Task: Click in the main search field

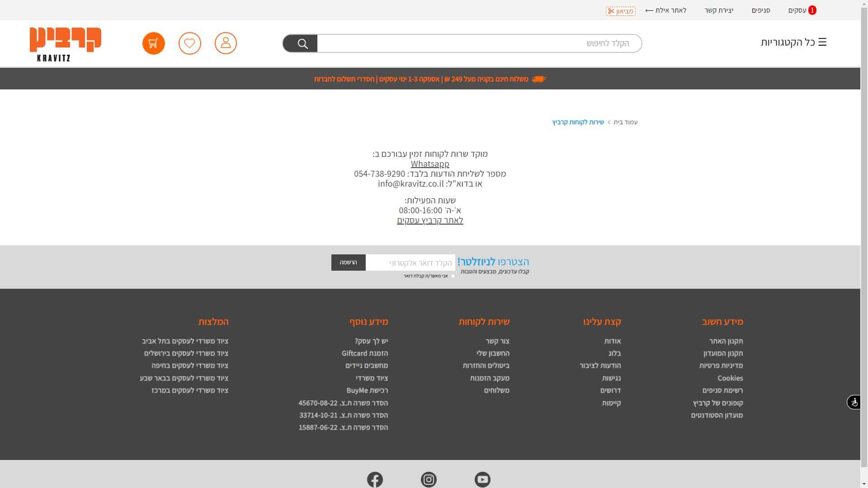Action: coord(479,43)
